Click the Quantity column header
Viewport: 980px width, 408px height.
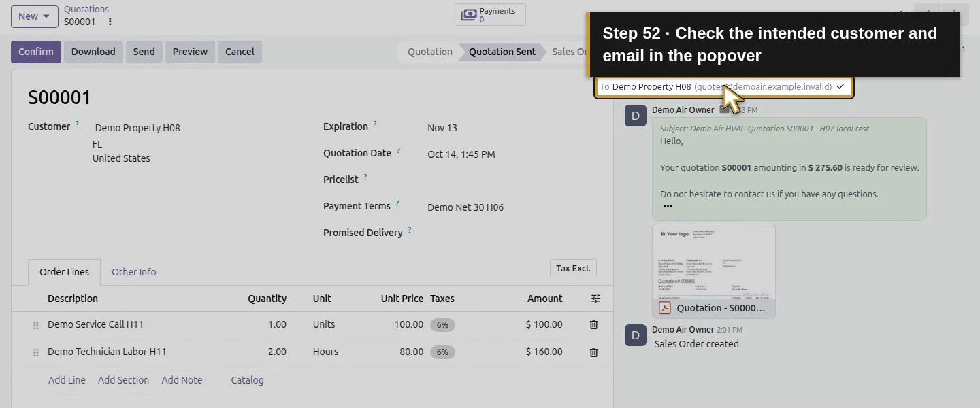[267, 299]
